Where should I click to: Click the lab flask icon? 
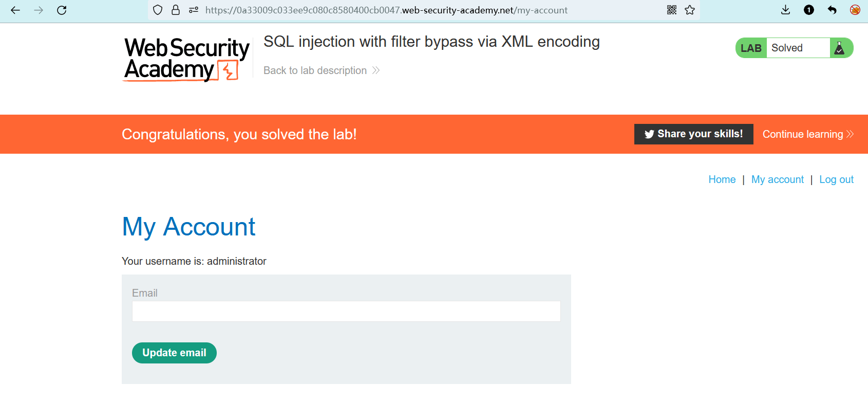[x=840, y=48]
